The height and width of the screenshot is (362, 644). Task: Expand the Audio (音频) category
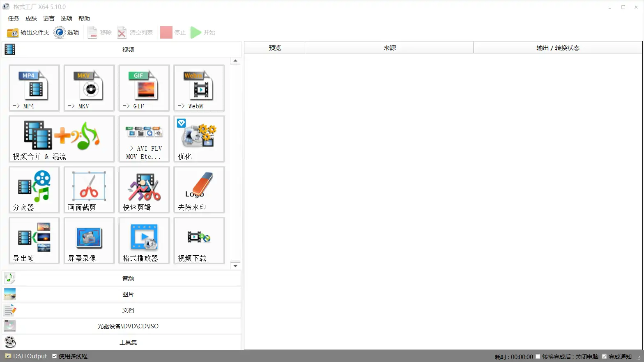pos(128,278)
